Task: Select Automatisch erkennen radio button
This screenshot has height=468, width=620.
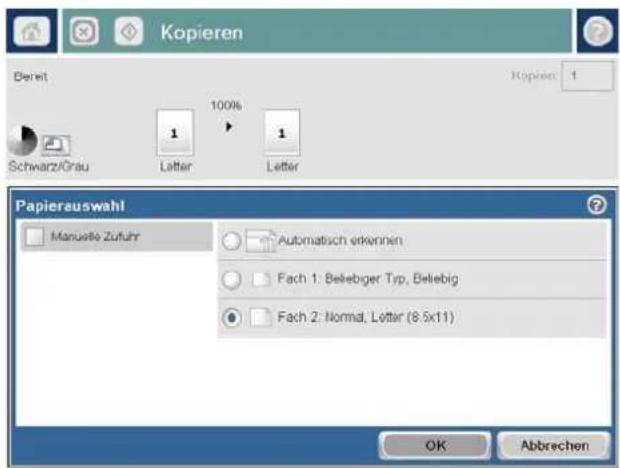Action: coord(231,241)
